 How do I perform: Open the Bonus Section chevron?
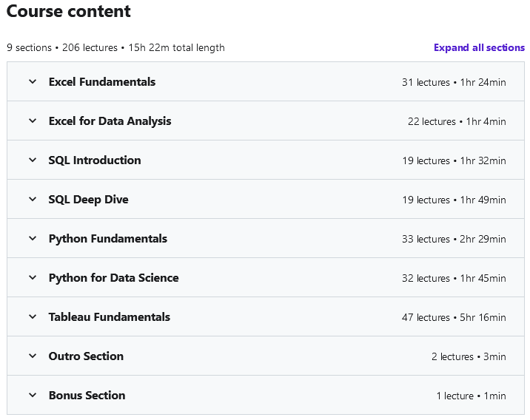[33, 396]
